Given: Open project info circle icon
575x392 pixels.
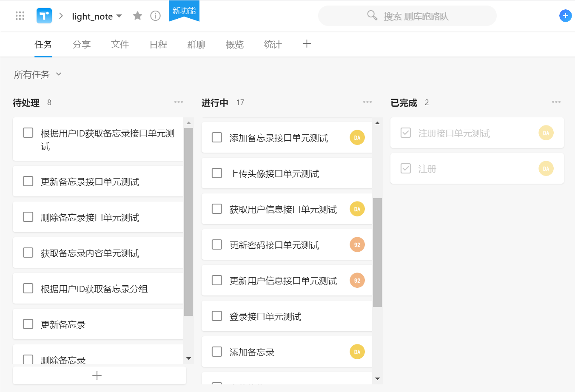Looking at the screenshot, I should tap(156, 16).
